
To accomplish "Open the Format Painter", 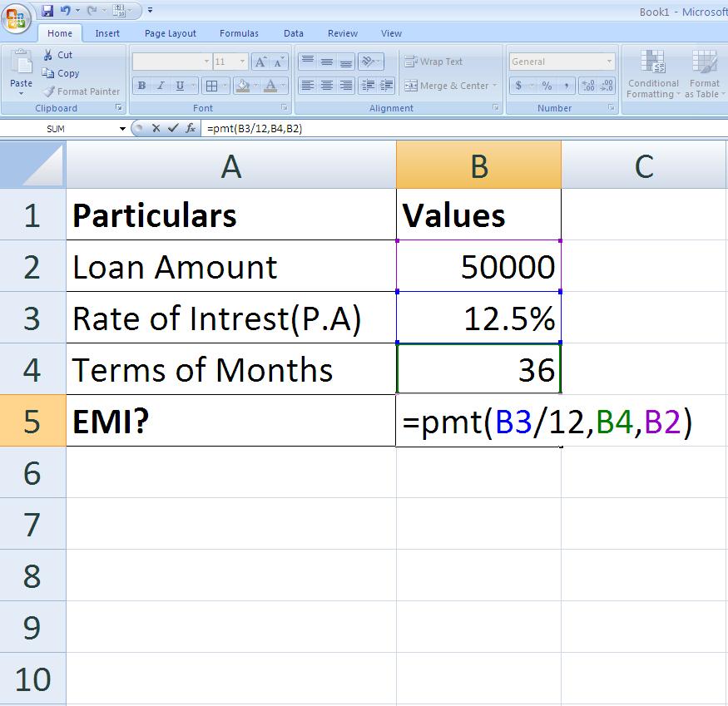I will pyautogui.click(x=81, y=91).
